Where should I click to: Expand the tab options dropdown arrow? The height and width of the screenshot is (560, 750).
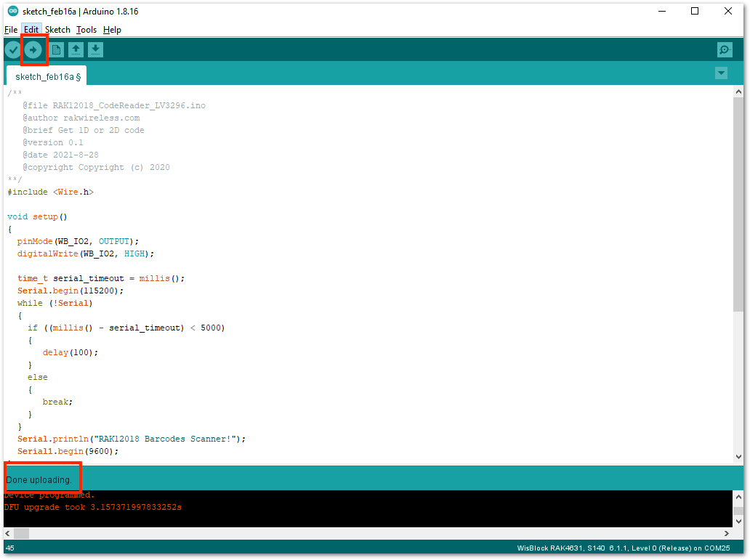(722, 73)
